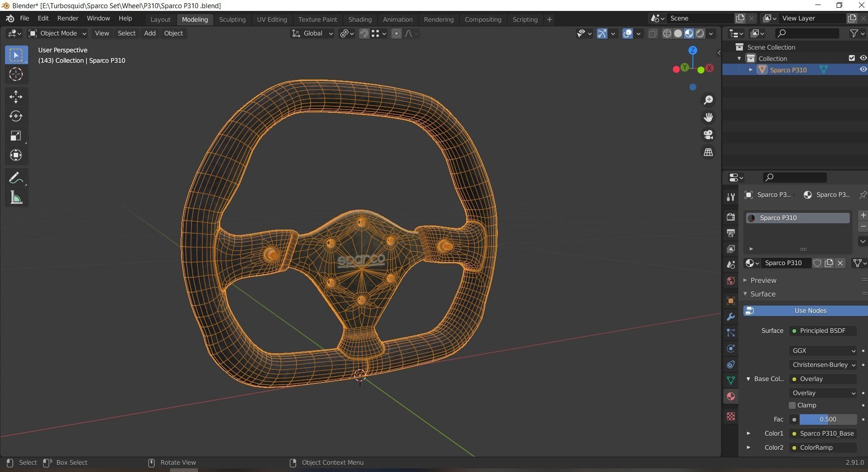The image size is (868, 472).
Task: Select the Move tool in toolbar
Action: pyautogui.click(x=16, y=96)
